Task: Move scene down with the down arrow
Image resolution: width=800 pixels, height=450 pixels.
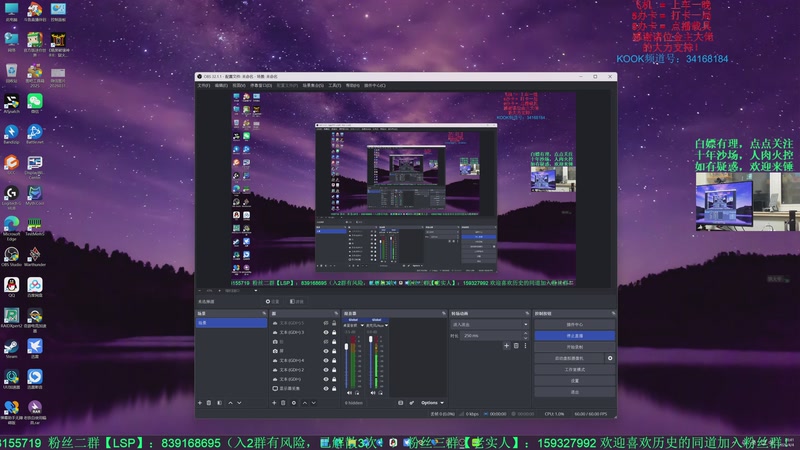Action: (239, 403)
